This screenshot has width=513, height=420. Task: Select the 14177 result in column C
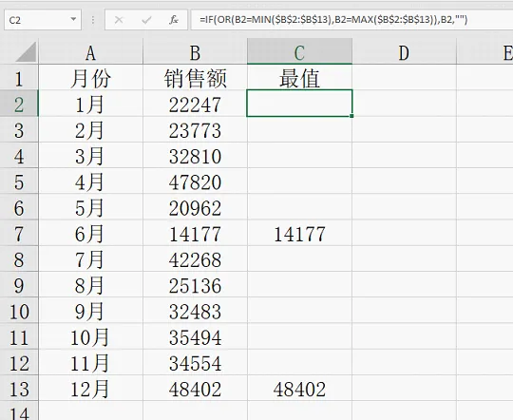coord(299,234)
